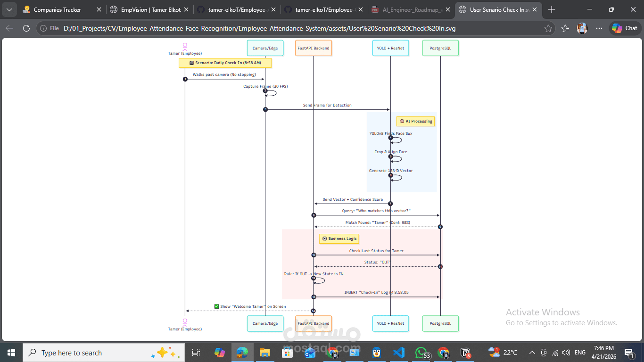
Task: Select the User Senario Check In tab
Action: (499, 9)
